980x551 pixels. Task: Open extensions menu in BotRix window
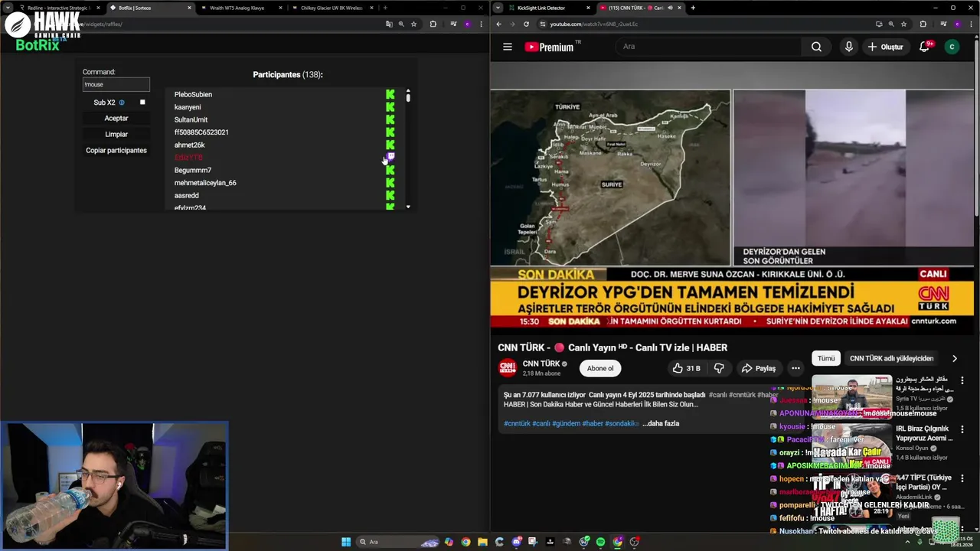[x=433, y=24]
